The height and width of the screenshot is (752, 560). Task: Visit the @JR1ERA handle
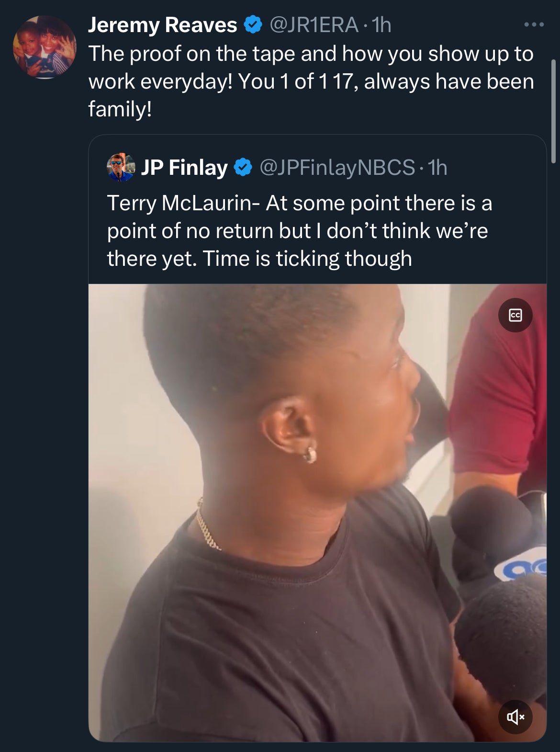point(314,25)
